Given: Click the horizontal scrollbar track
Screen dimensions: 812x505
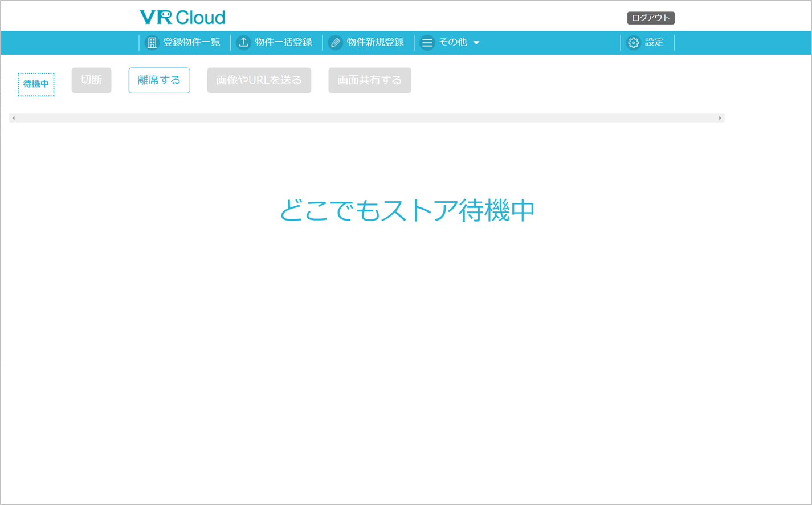Looking at the screenshot, I should point(367,118).
